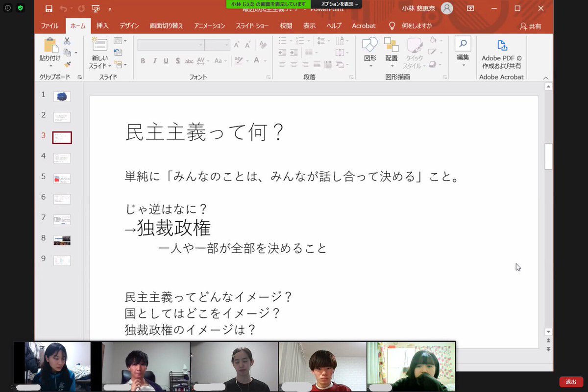This screenshot has width=588, height=392.
Task: Click the Undo arrow in title bar
Action: tap(63, 9)
